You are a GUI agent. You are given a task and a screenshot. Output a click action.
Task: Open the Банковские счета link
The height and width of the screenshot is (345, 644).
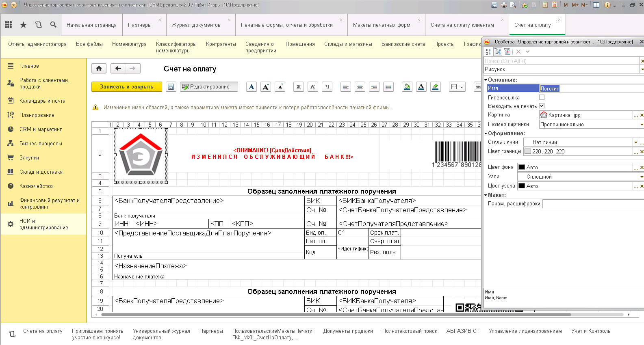pyautogui.click(x=403, y=44)
